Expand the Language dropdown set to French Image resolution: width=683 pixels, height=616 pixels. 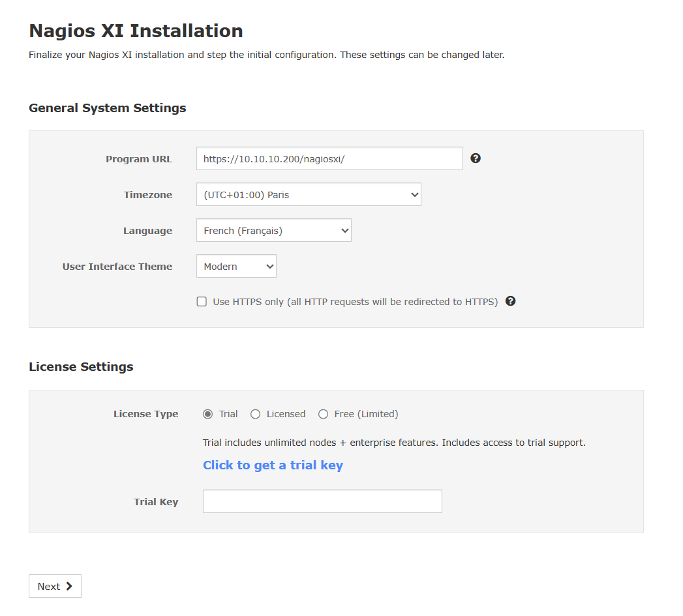click(273, 230)
